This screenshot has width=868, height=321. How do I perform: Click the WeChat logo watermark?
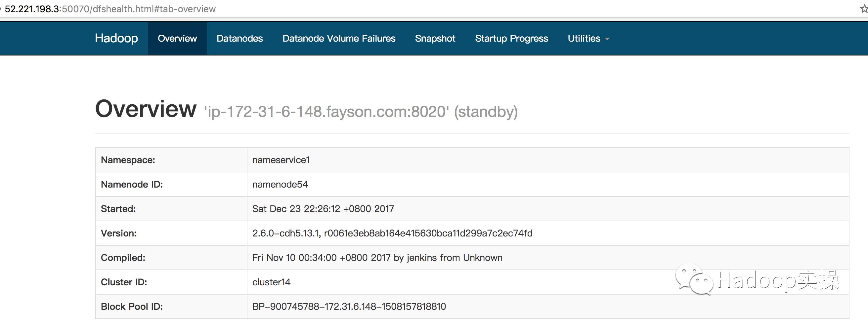tap(694, 280)
